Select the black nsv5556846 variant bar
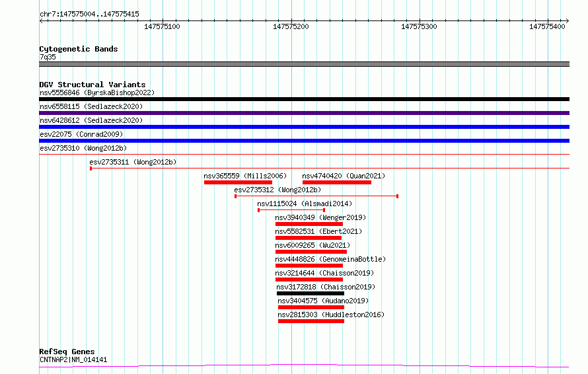The width and height of the screenshot is (588, 374). tap(304, 99)
